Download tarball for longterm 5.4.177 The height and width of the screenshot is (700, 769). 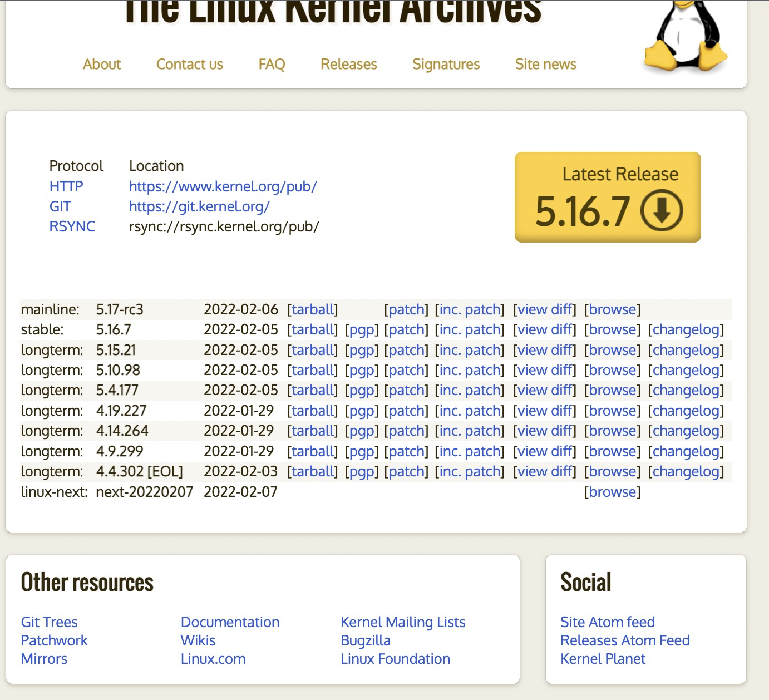pos(313,390)
